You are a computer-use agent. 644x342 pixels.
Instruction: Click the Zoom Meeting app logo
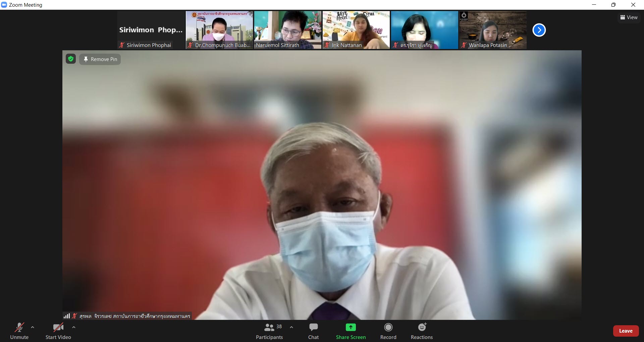(x=4, y=5)
